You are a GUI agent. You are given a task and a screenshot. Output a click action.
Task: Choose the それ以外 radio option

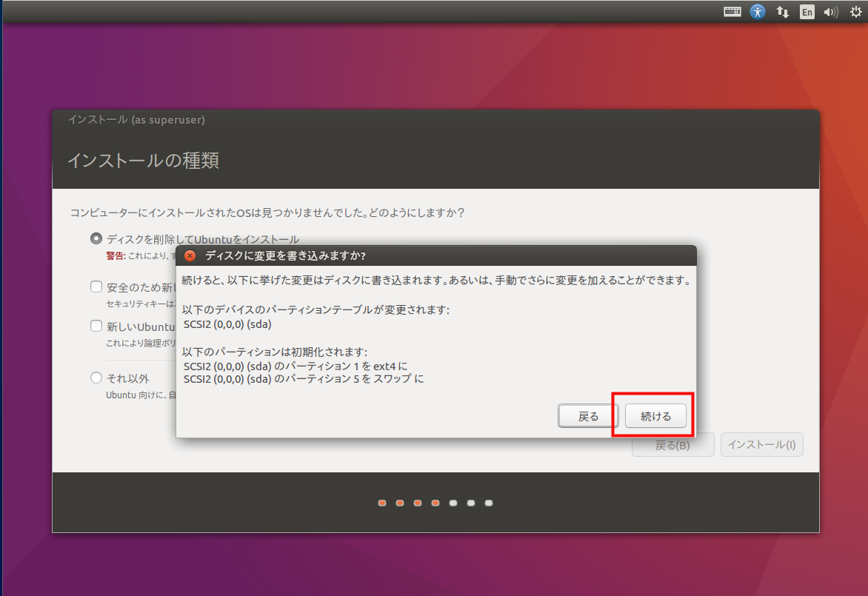(x=96, y=378)
